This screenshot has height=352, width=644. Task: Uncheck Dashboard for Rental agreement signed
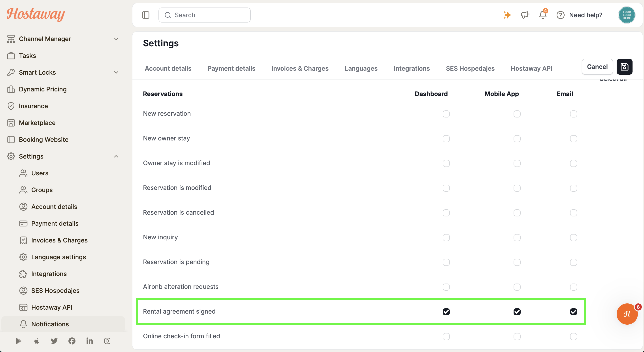[x=446, y=312]
